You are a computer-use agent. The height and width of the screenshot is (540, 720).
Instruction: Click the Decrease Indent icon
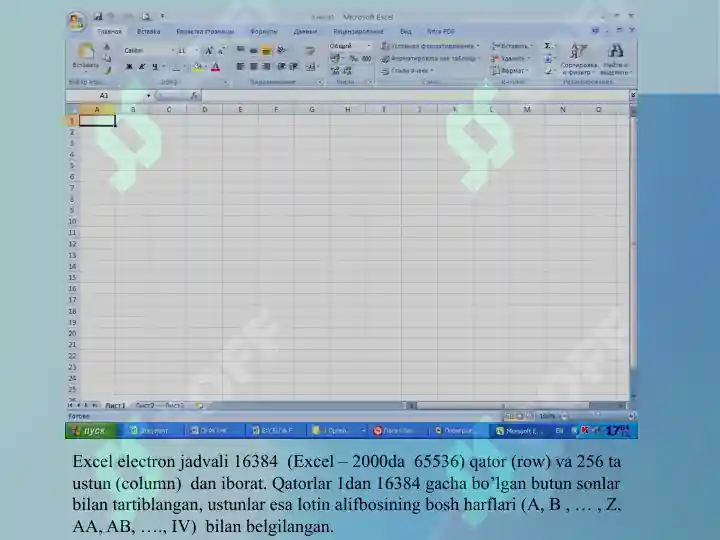click(281, 67)
